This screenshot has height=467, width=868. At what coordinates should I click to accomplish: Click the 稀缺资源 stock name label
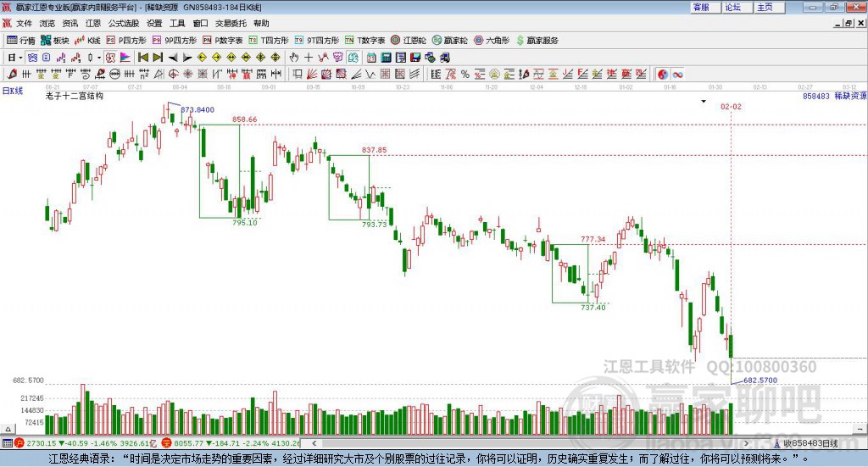[x=850, y=96]
